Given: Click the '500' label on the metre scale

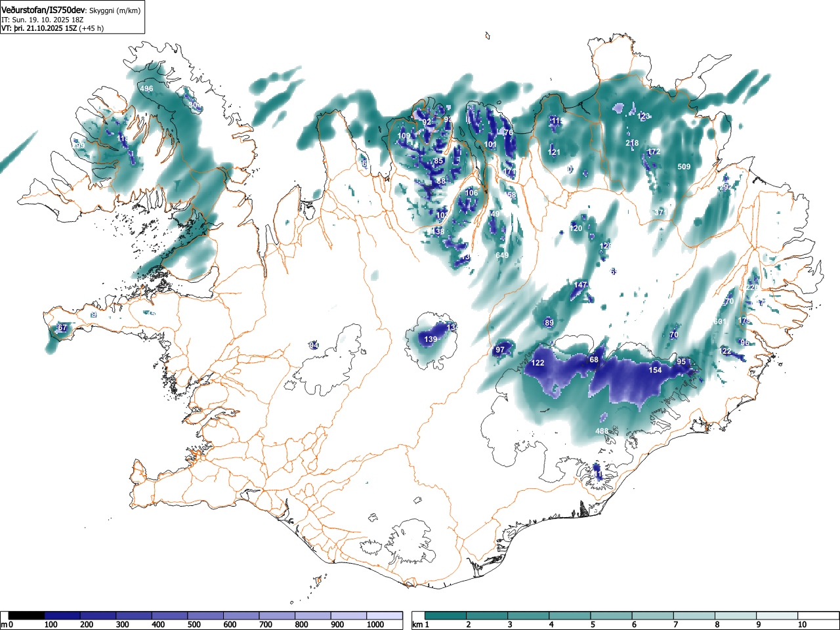Looking at the screenshot, I should coord(194,625).
